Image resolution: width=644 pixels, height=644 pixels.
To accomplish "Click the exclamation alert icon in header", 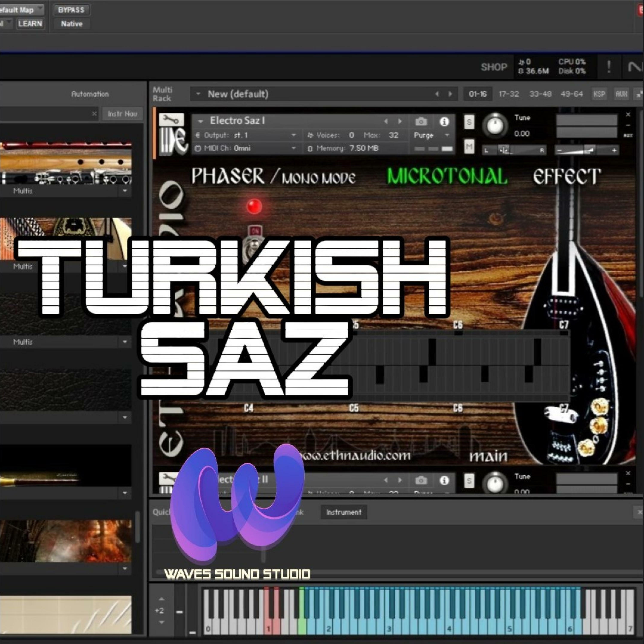I will [609, 67].
